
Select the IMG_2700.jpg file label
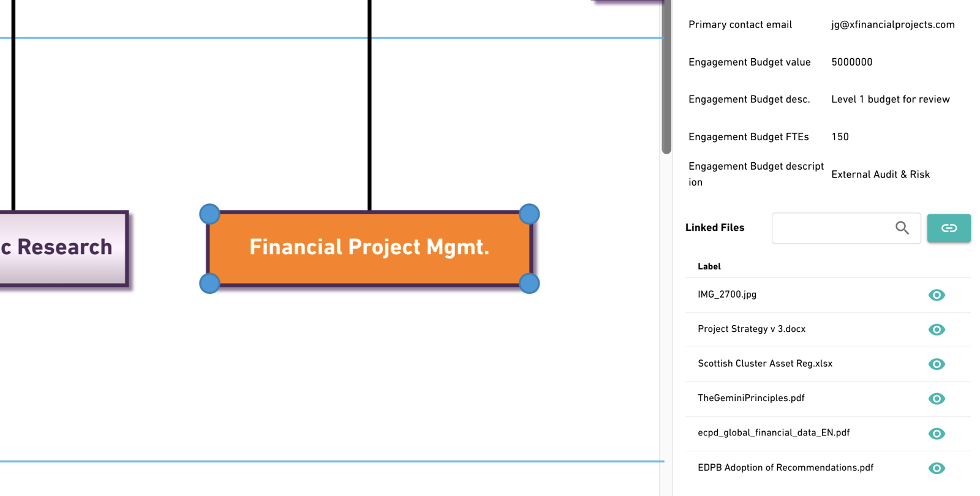click(727, 295)
